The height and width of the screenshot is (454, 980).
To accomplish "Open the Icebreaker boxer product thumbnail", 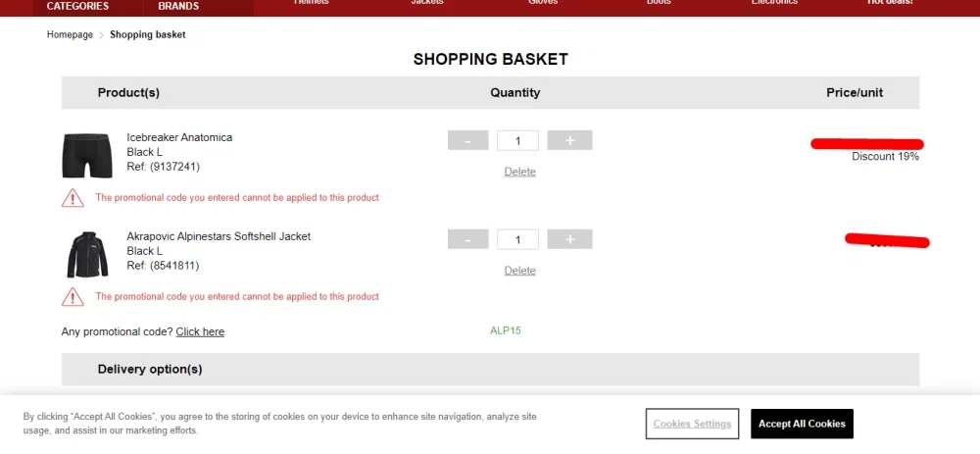I will tap(87, 155).
